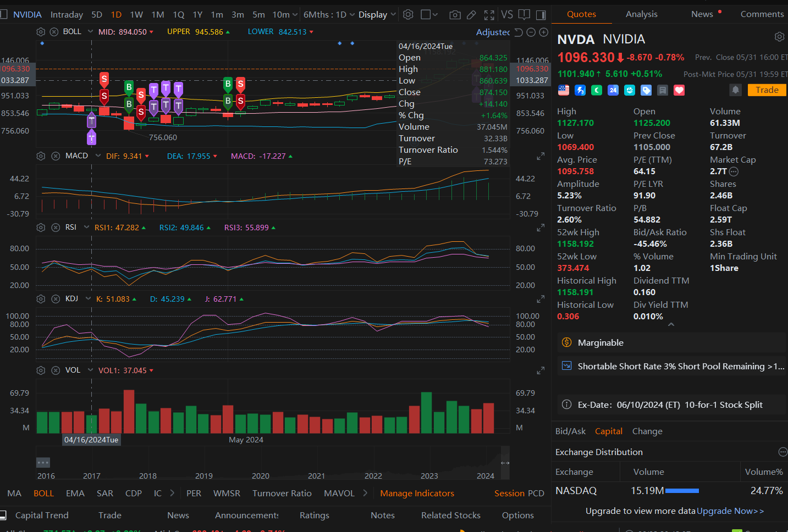Select the pencil drawing tool
The height and width of the screenshot is (532, 788).
tap(471, 15)
